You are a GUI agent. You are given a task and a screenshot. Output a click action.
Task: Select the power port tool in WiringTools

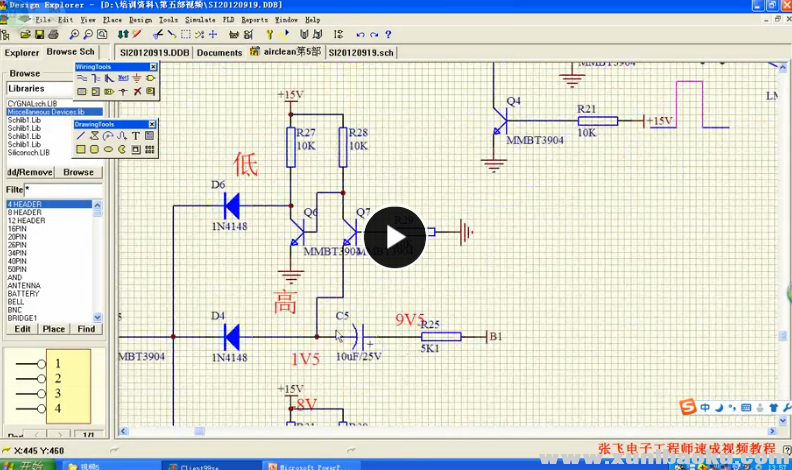[137, 78]
